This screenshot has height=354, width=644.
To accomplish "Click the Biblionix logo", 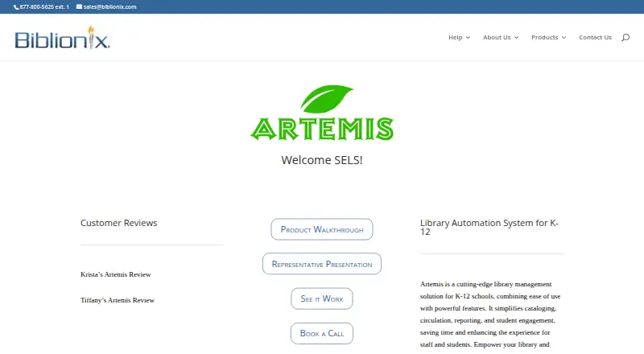I will tap(63, 38).
